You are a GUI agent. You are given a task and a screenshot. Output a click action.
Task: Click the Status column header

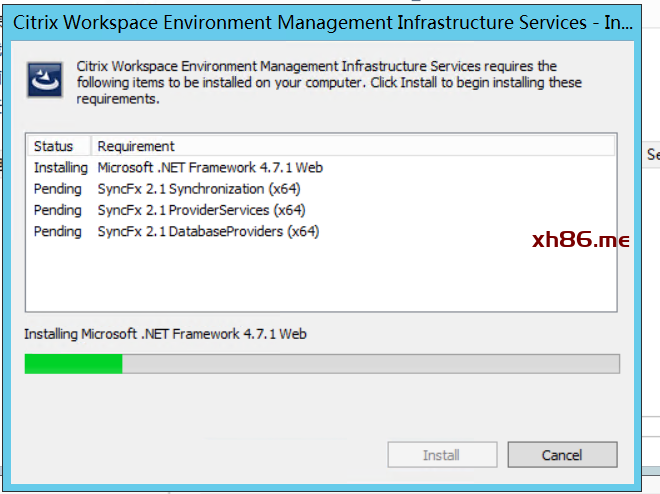(54, 146)
